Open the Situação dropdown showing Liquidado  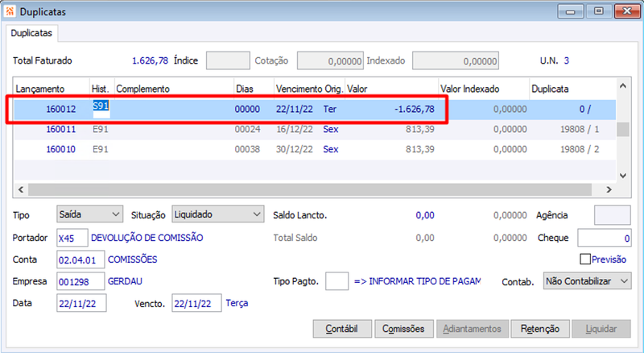[217, 214]
